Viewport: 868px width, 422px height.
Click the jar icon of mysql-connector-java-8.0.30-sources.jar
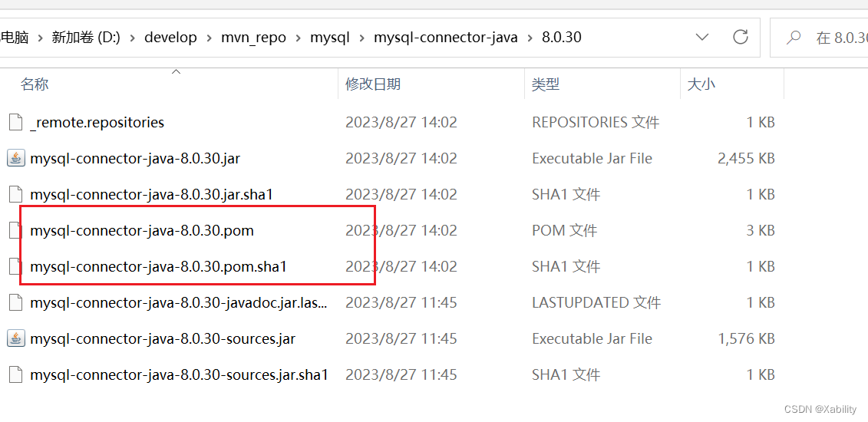point(16,338)
